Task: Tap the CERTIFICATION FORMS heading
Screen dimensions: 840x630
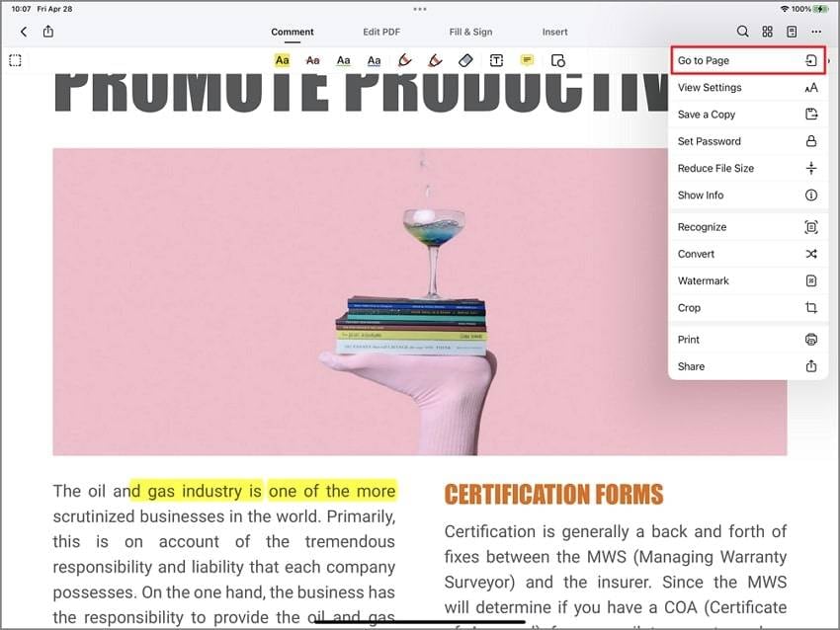Action: point(554,494)
